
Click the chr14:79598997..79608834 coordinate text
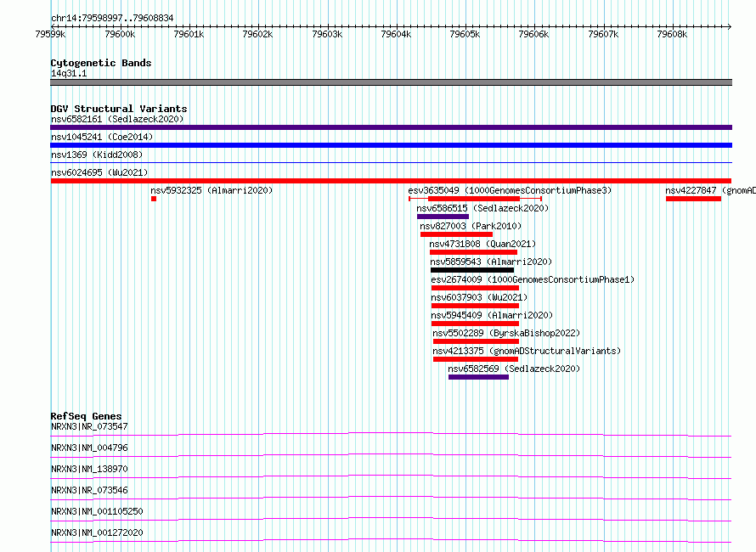(x=112, y=19)
